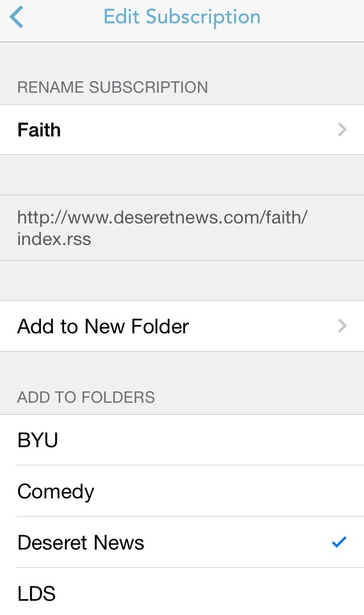Tap the back arrow icon
This screenshot has width=364, height=615.
16,17
